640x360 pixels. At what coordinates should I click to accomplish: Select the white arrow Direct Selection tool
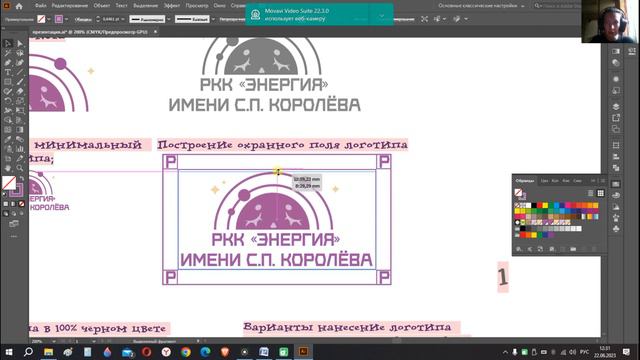tap(20, 43)
